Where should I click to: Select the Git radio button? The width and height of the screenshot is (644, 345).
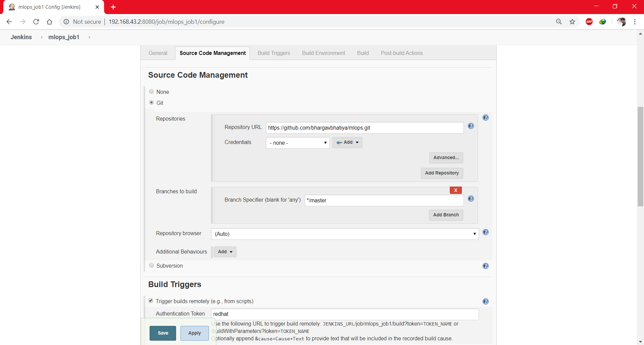tap(151, 102)
